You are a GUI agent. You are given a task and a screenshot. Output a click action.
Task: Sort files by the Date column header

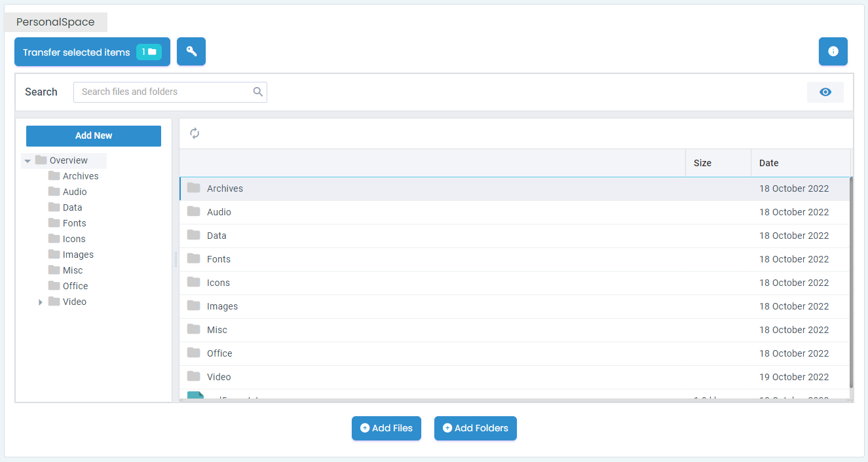coord(768,162)
